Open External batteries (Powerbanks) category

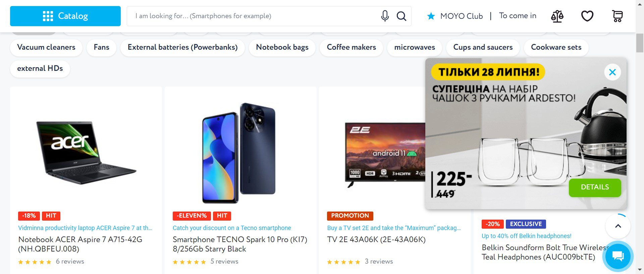click(182, 47)
